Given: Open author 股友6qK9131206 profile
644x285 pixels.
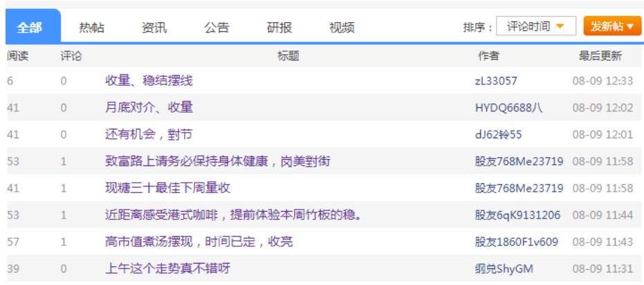Looking at the screenshot, I should (517, 215).
